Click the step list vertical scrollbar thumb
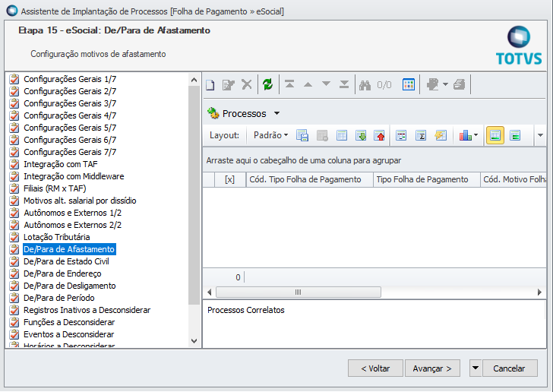 click(194, 195)
